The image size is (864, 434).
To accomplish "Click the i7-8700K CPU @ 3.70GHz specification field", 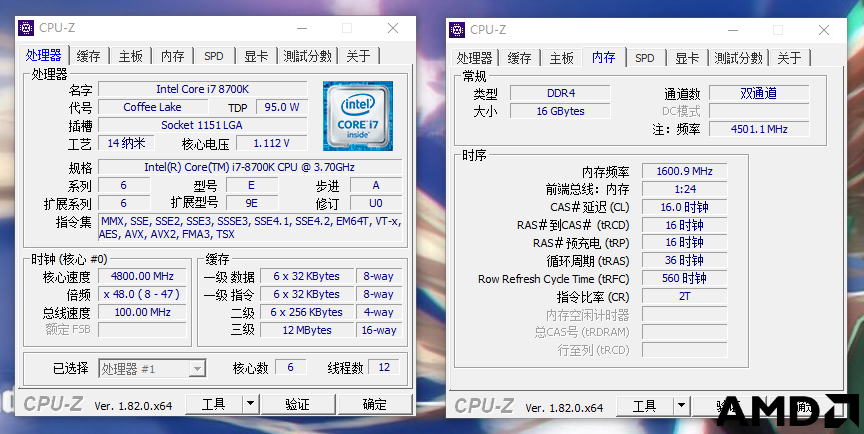I will (x=250, y=167).
